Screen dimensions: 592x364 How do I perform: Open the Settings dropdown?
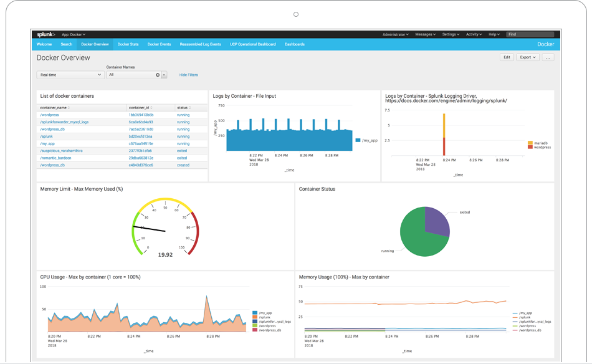point(451,34)
